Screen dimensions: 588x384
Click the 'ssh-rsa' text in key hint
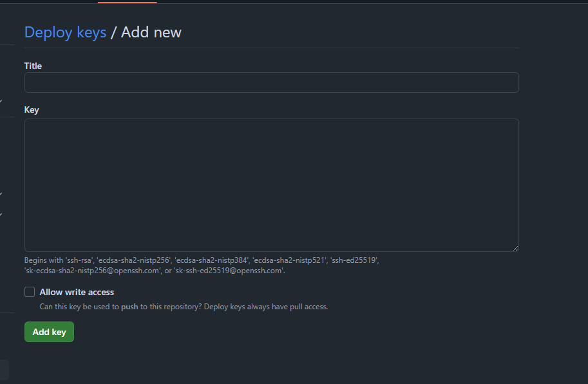[79, 260]
